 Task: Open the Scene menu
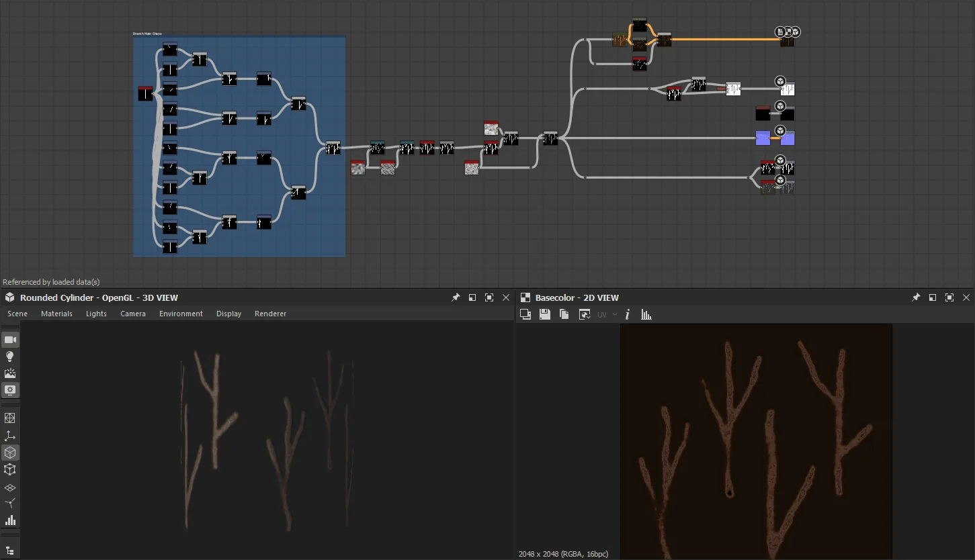tap(17, 314)
